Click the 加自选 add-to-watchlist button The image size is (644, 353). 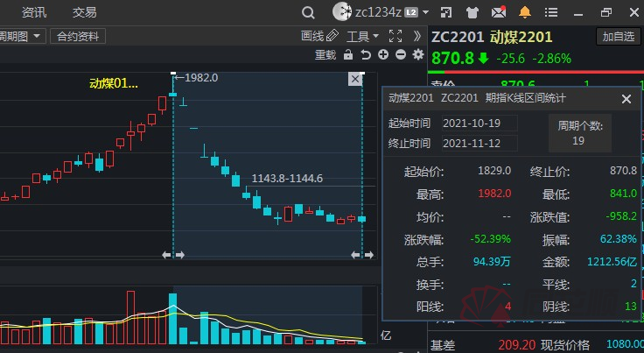click(618, 36)
